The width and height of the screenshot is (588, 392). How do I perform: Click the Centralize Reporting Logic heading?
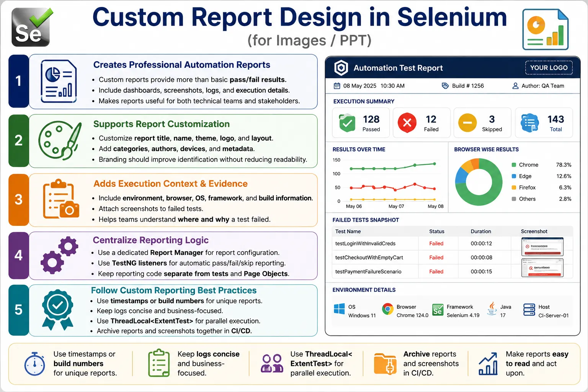pos(150,240)
